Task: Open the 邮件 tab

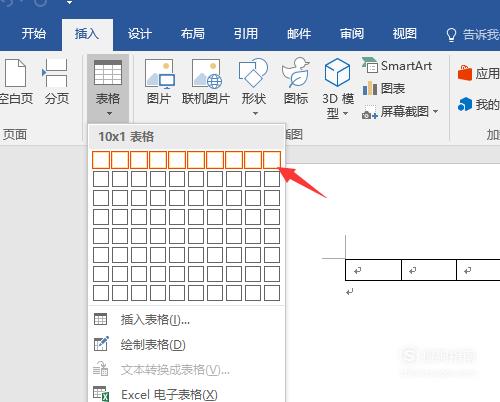Action: pos(299,34)
